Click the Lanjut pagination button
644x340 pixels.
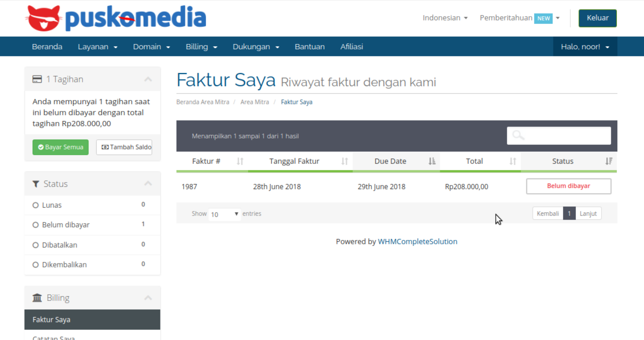click(588, 213)
